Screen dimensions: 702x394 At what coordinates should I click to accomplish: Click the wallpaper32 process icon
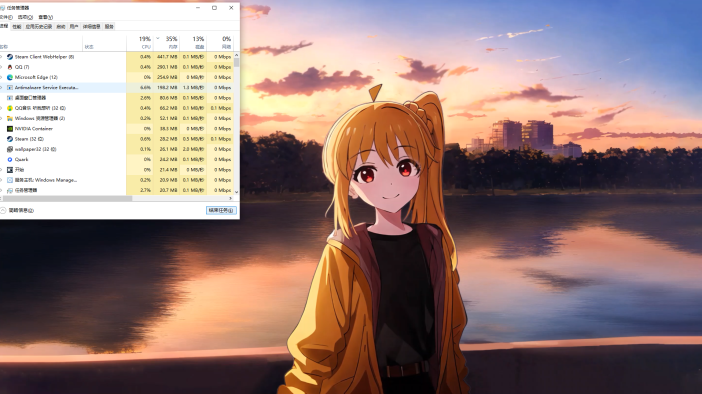pyautogui.click(x=10, y=150)
